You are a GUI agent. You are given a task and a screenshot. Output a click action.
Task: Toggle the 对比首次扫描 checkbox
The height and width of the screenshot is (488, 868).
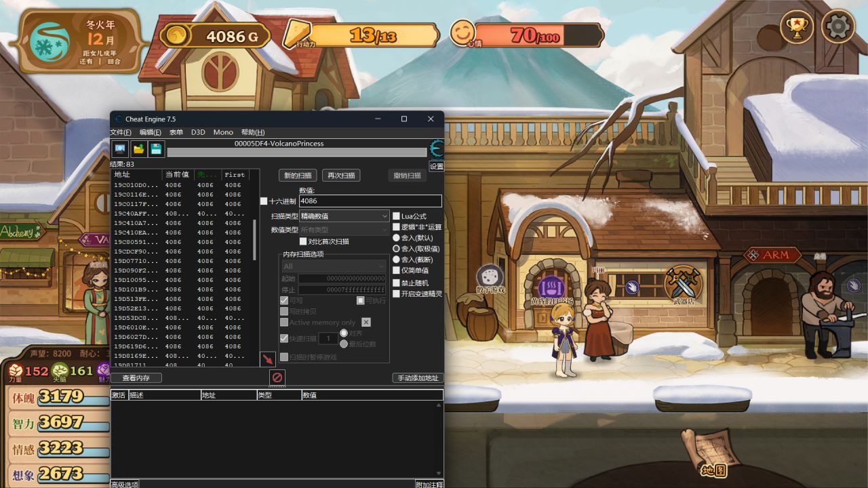303,241
